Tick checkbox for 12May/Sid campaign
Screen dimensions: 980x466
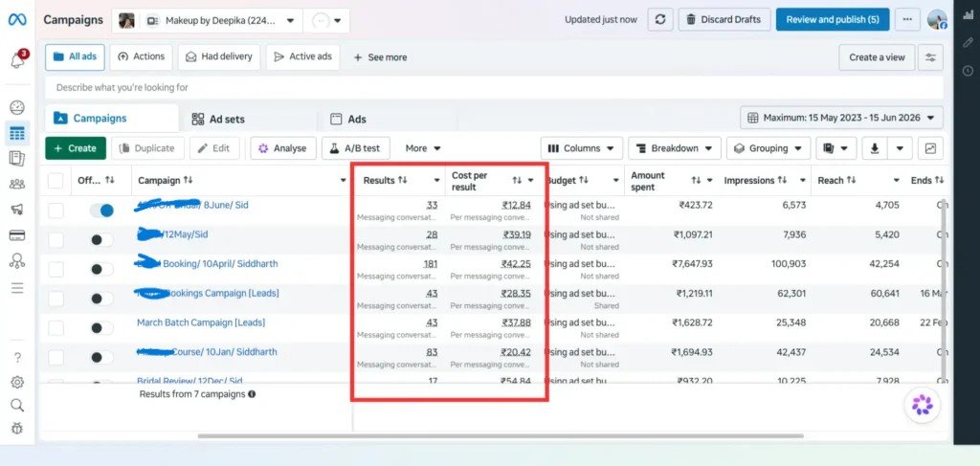[x=56, y=240]
